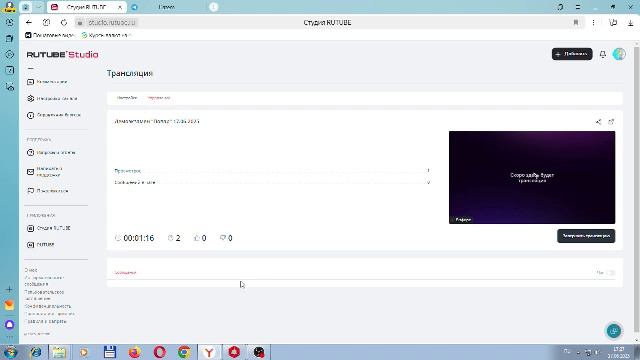Open the channel settings sidebar item with gear

52,98
